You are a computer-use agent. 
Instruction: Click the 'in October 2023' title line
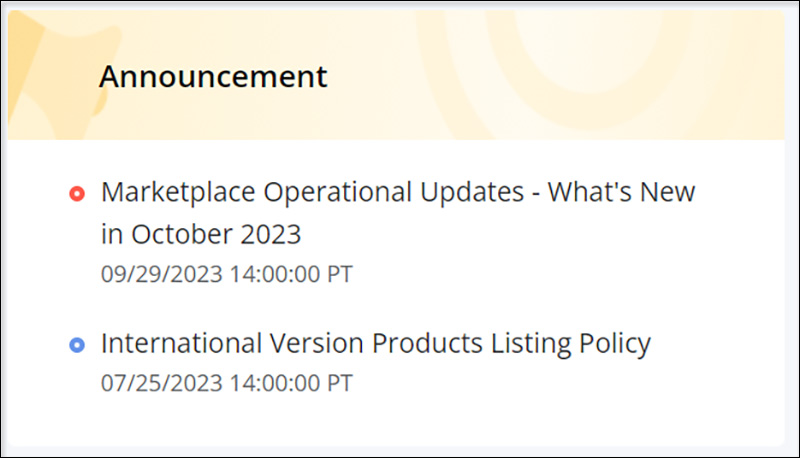coord(201,235)
